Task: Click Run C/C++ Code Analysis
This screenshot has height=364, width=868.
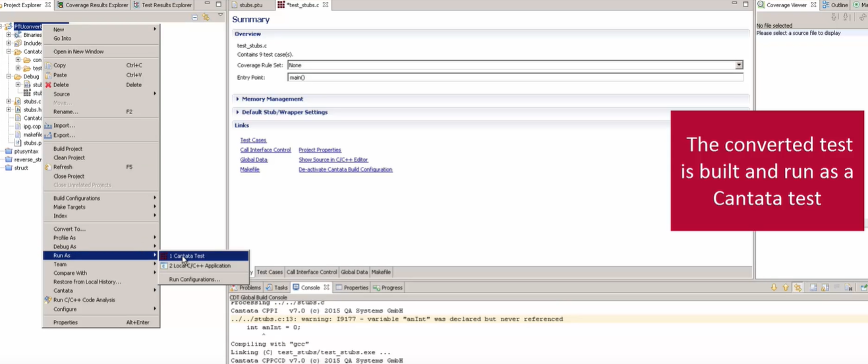Action: click(101, 300)
